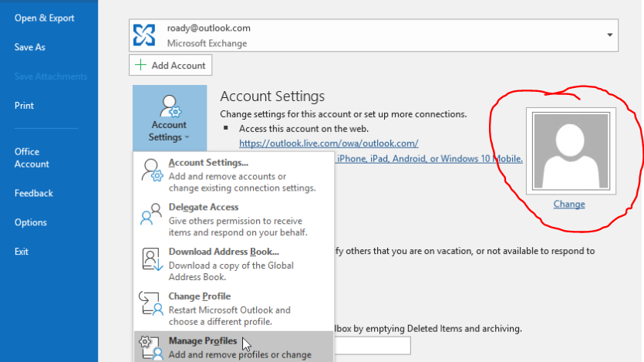The width and height of the screenshot is (644, 362).
Task: Click the Download Address Book icon
Action: [x=152, y=259]
